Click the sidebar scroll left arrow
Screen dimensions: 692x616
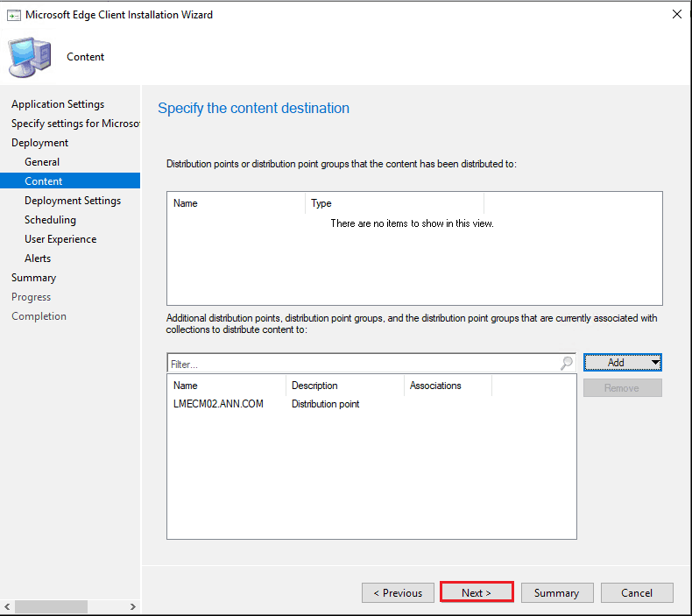point(7,606)
